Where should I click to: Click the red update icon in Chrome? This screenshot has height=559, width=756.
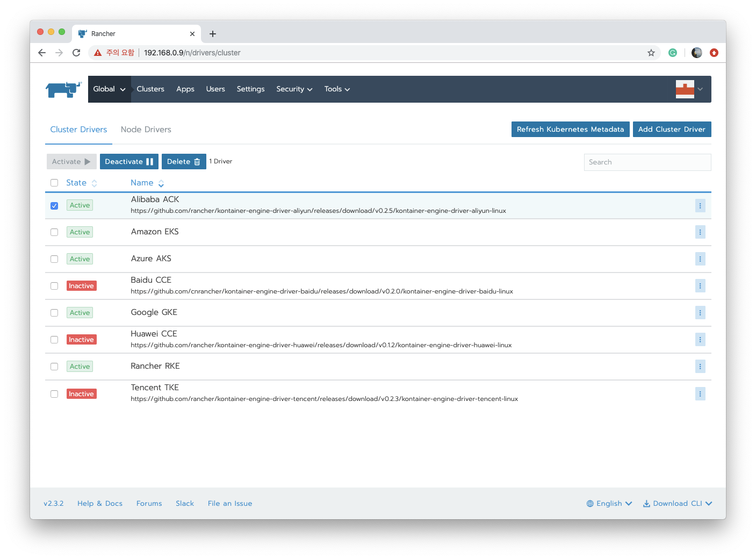pos(714,53)
